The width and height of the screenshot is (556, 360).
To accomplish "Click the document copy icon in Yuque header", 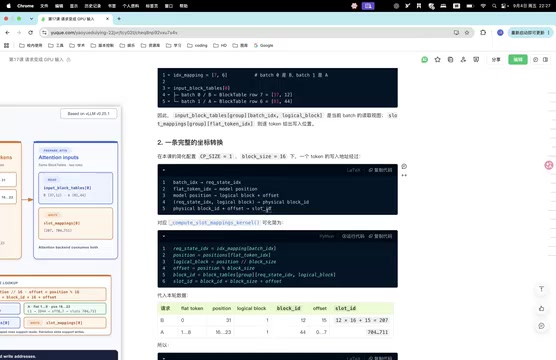I will coord(450,60).
